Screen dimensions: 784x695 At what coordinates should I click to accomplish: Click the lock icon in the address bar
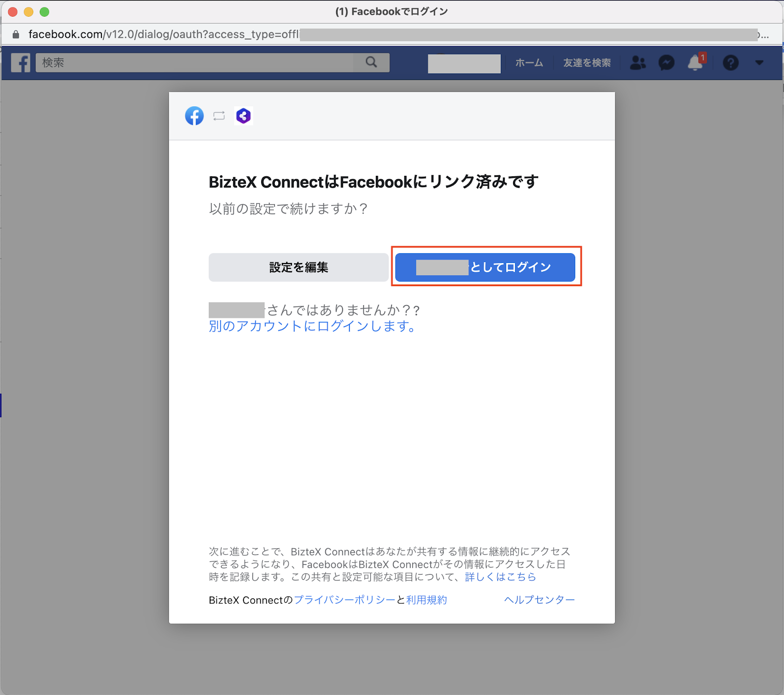pos(16,34)
